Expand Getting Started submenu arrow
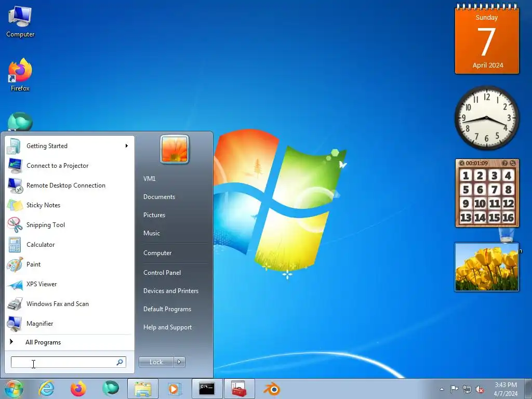This screenshot has height=399, width=532. coord(127,146)
